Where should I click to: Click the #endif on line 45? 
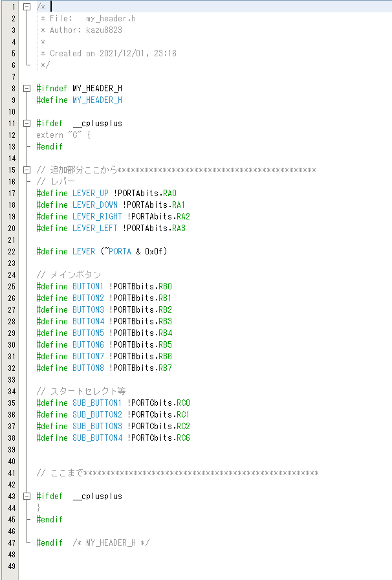(x=50, y=519)
